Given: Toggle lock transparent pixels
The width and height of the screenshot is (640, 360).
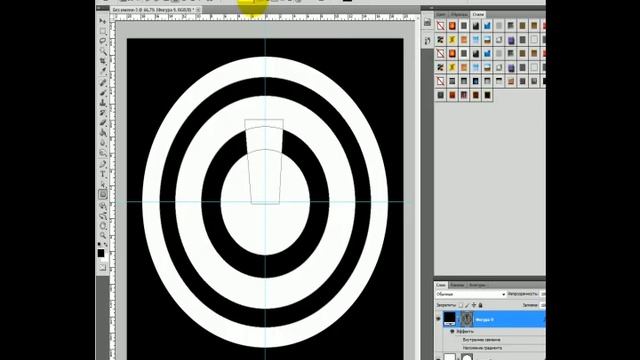Looking at the screenshot, I should tap(461, 305).
